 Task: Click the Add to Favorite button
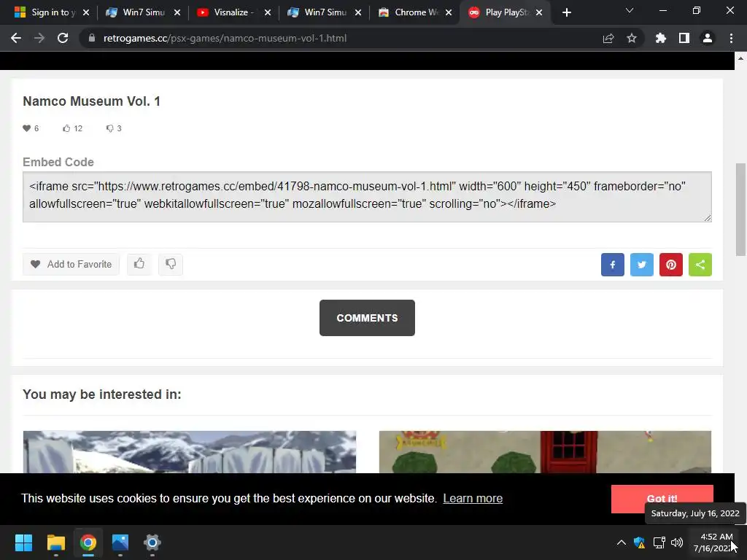coord(71,264)
